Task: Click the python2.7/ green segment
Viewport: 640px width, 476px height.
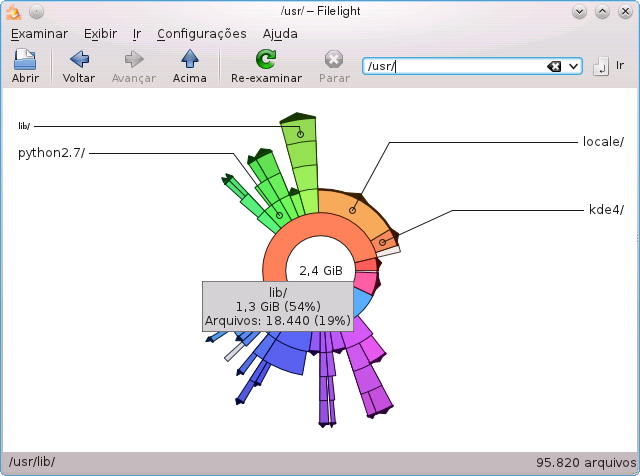Action: click(279, 215)
